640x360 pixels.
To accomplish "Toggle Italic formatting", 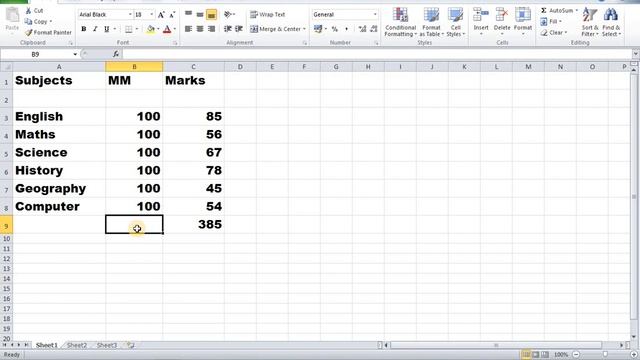I will tap(95, 29).
